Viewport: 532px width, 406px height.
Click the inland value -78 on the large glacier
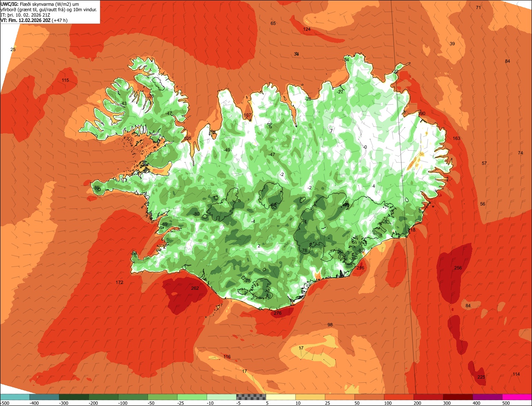pyautogui.click(x=304, y=250)
